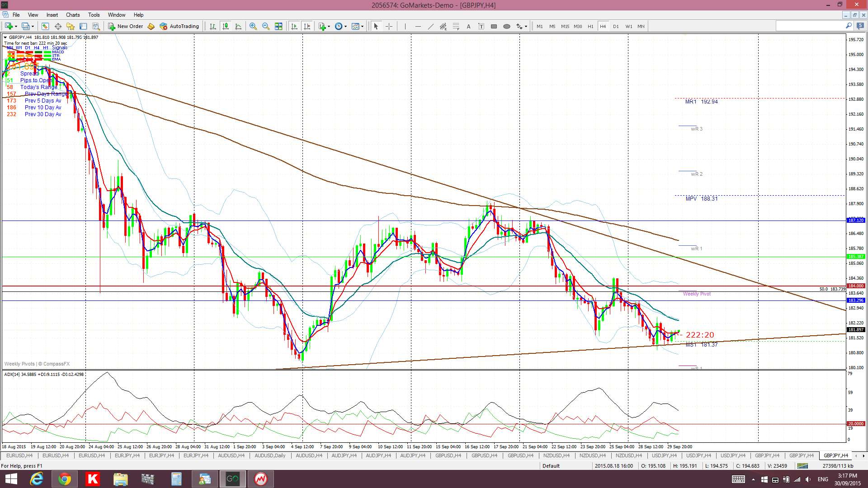Switch to the MN timeframe
This screenshot has width=868, height=488.
pos(641,26)
